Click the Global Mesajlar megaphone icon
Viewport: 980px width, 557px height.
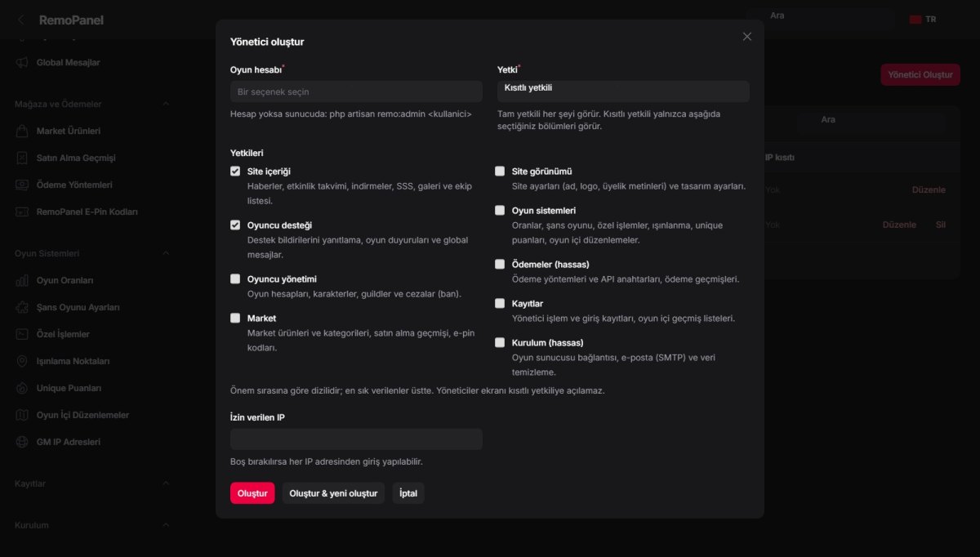click(22, 62)
